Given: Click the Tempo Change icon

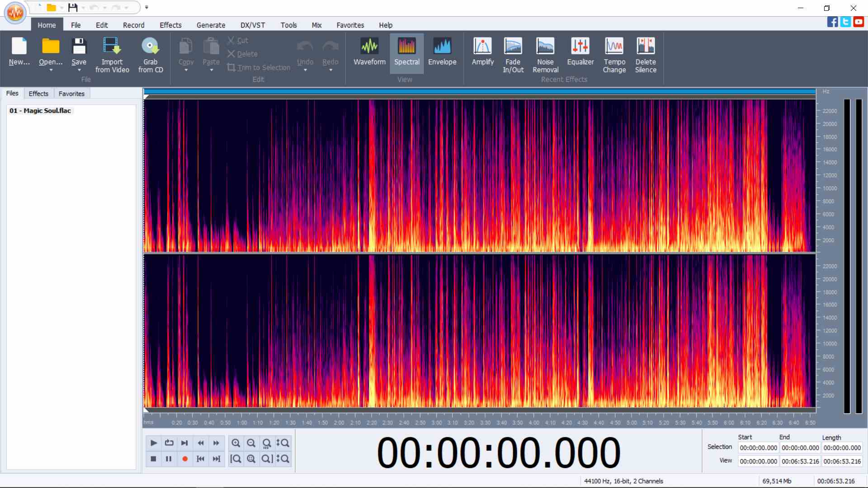Looking at the screenshot, I should (614, 47).
